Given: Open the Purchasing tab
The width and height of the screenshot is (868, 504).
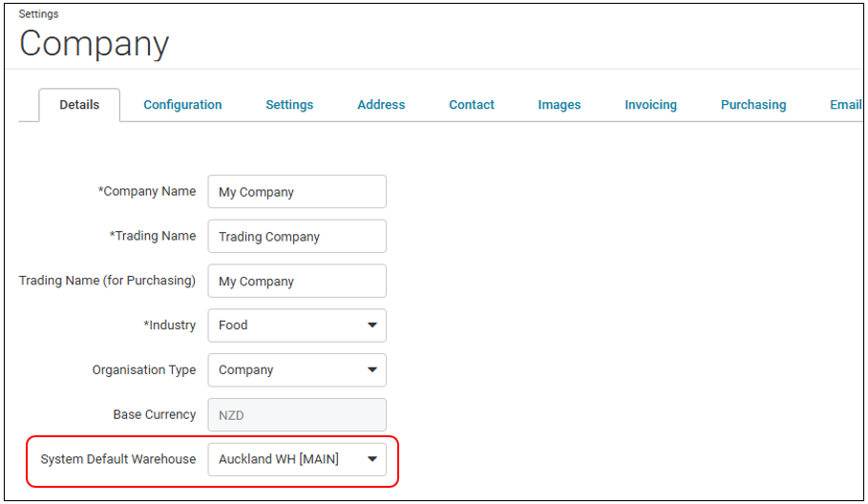Looking at the screenshot, I should pyautogui.click(x=752, y=105).
